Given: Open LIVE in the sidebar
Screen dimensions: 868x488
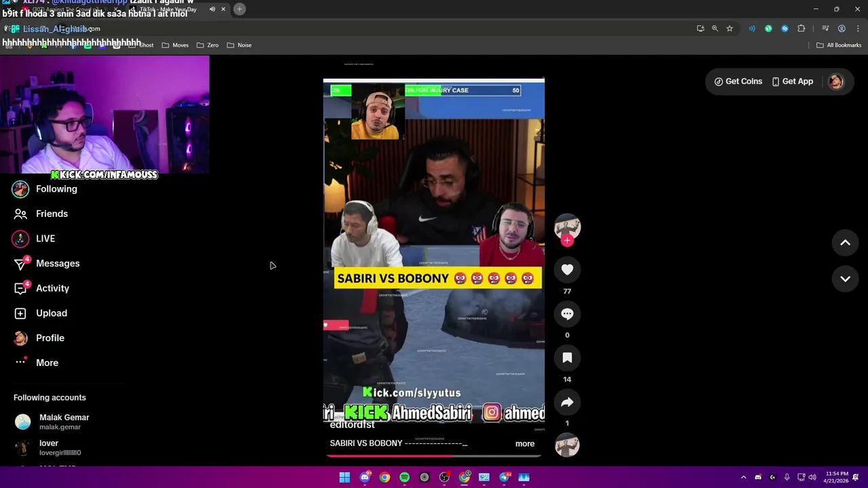Looking at the screenshot, I should 34,239.
